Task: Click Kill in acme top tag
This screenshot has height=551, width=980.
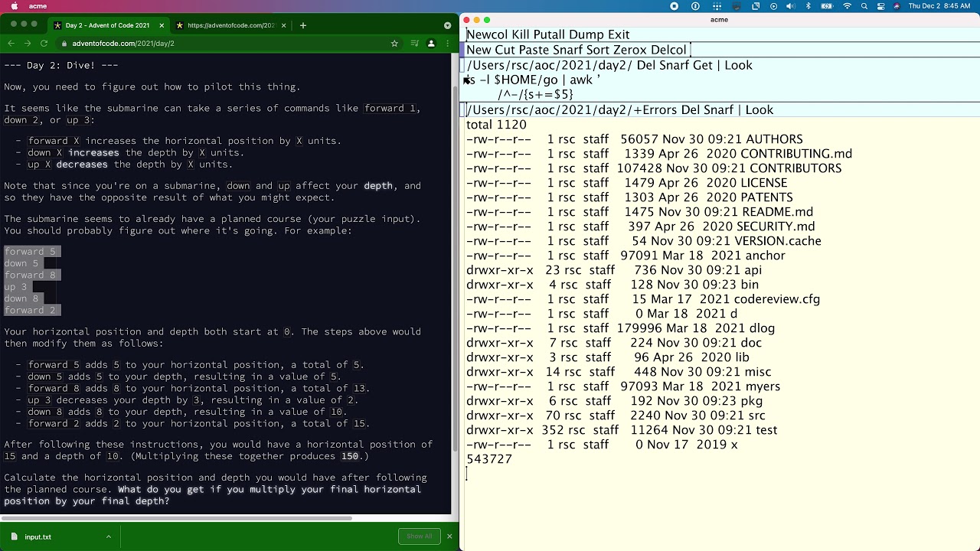Action: 521,34
